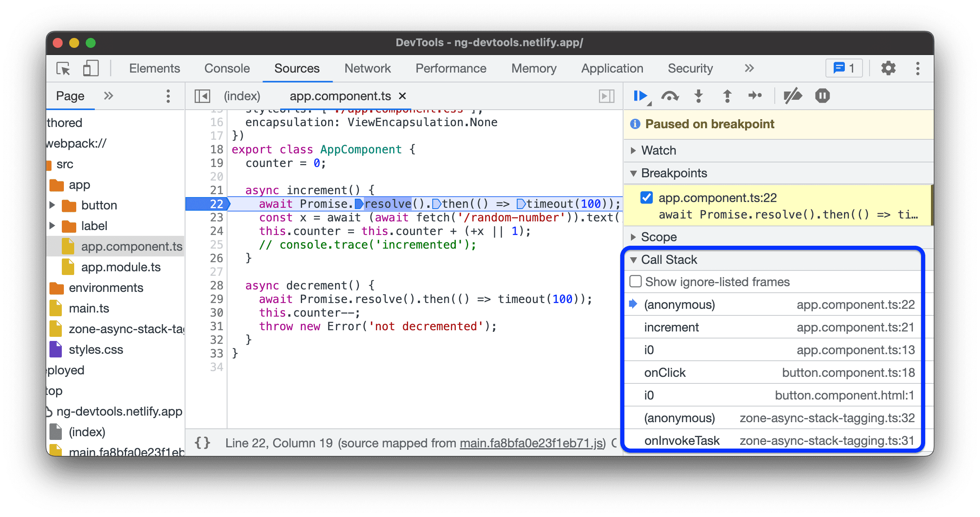Select the Sources tab

click(x=295, y=68)
